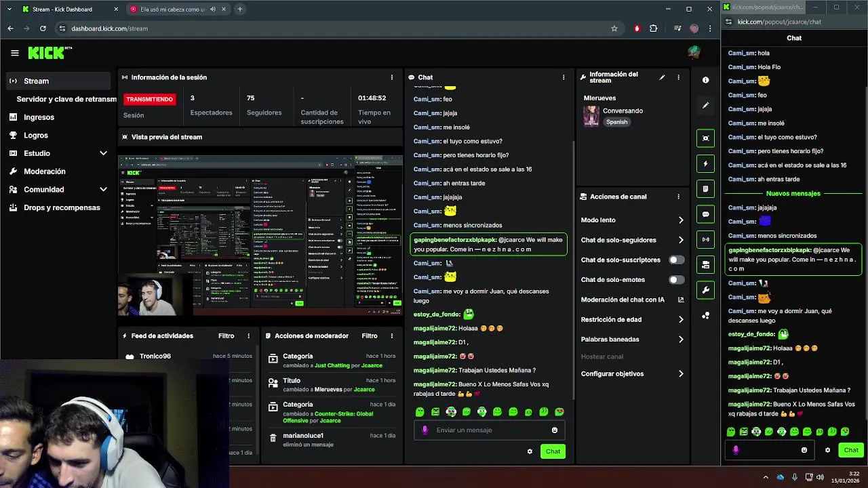This screenshot has width=868, height=488.
Task: Open dashboard Chat panel options menu
Action: [563, 77]
